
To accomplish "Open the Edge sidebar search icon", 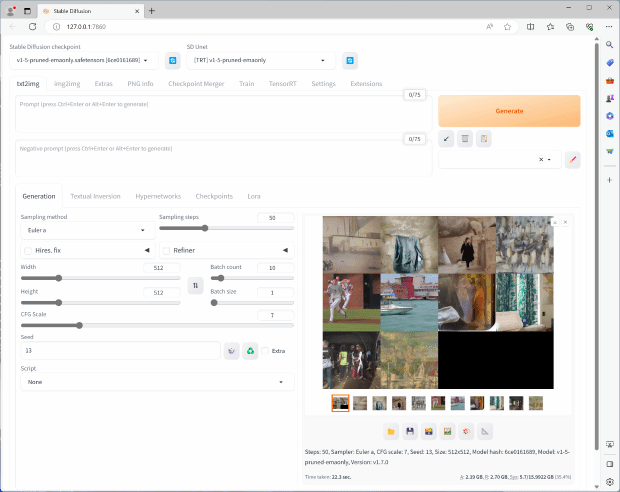I will pos(609,45).
